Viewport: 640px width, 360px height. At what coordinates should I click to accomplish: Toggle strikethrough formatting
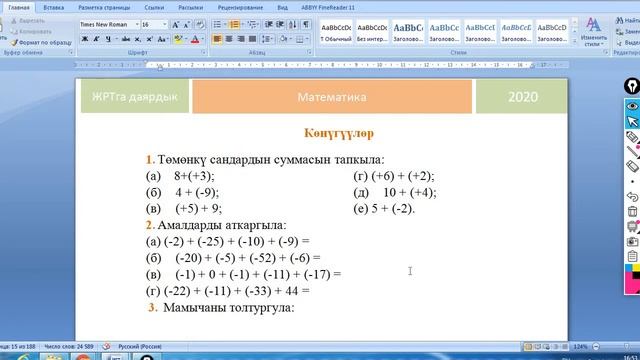[x=126, y=39]
